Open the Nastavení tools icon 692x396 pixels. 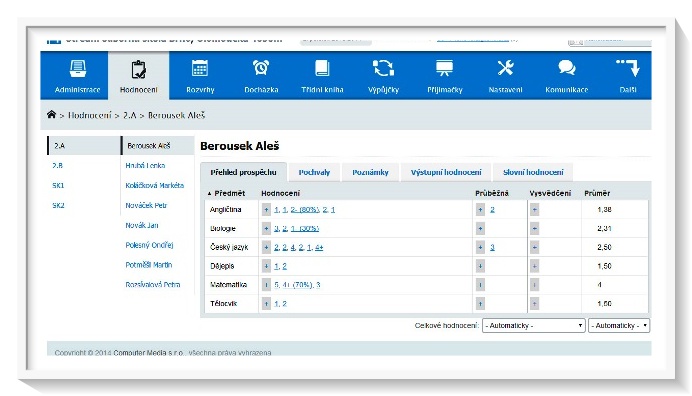(x=505, y=68)
